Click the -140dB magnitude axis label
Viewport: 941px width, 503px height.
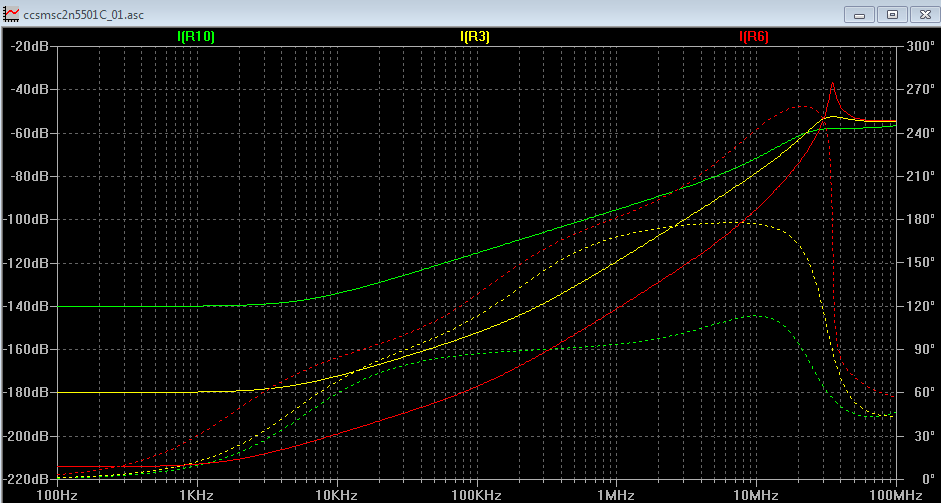[25, 306]
